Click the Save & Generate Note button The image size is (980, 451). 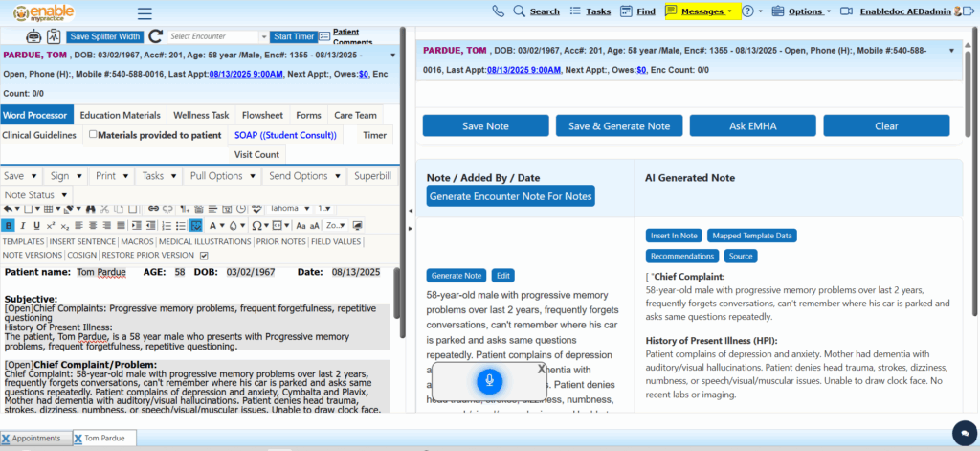point(618,125)
